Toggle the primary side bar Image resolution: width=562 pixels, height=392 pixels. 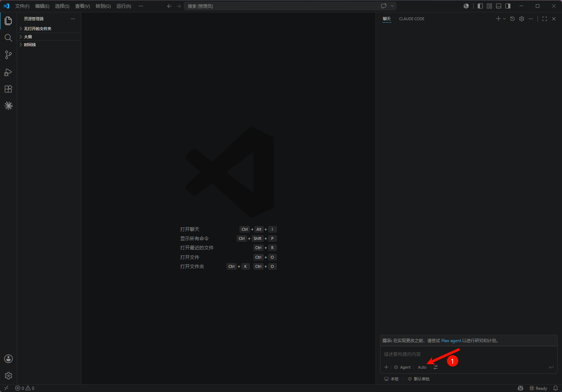click(x=480, y=6)
